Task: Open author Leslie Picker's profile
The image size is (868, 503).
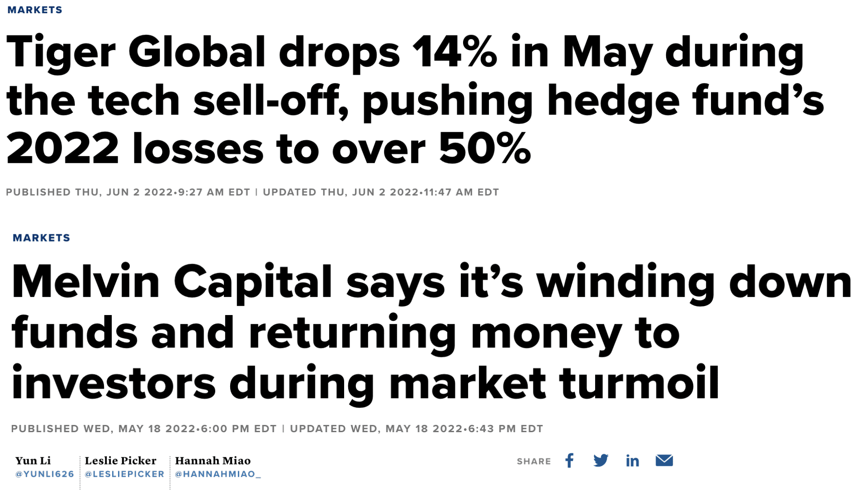Action: pyautogui.click(x=120, y=461)
